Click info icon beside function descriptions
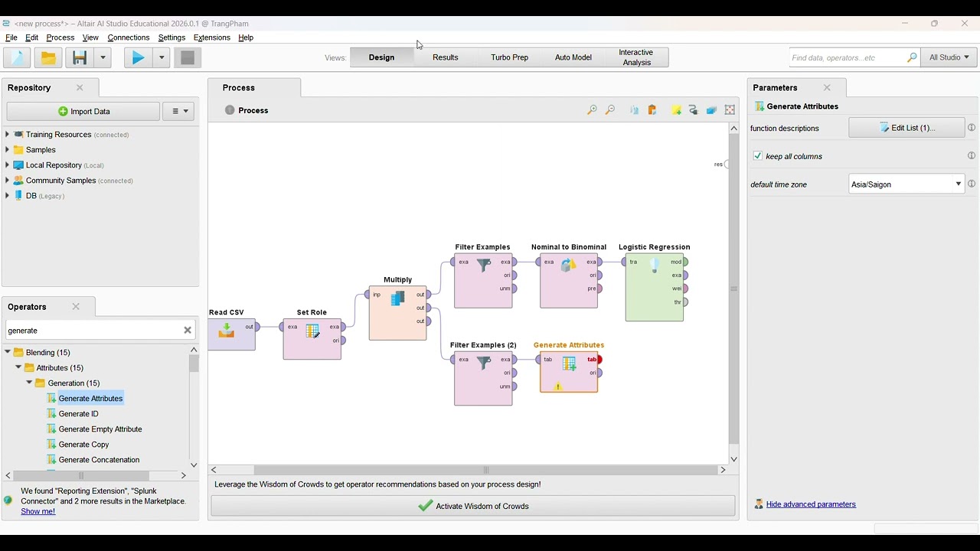This screenshot has width=980, height=551. pos(972,128)
